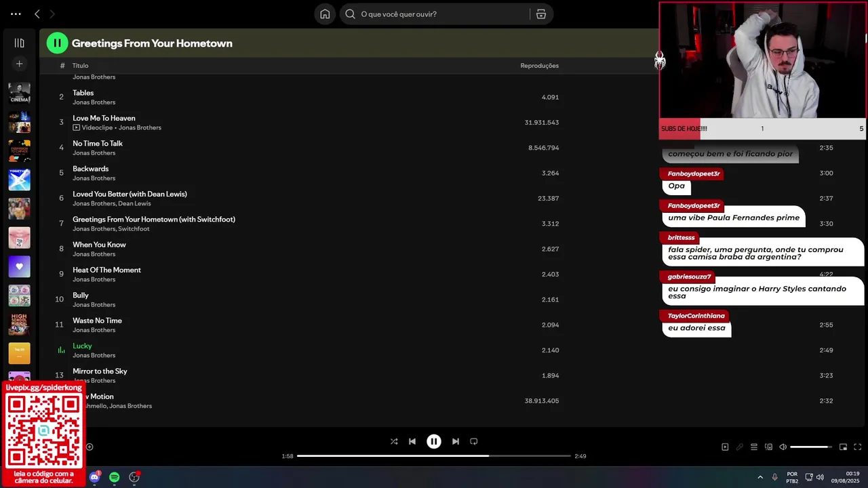This screenshot has height=488, width=868.
Task: Sort by the # column header
Action: (62, 66)
